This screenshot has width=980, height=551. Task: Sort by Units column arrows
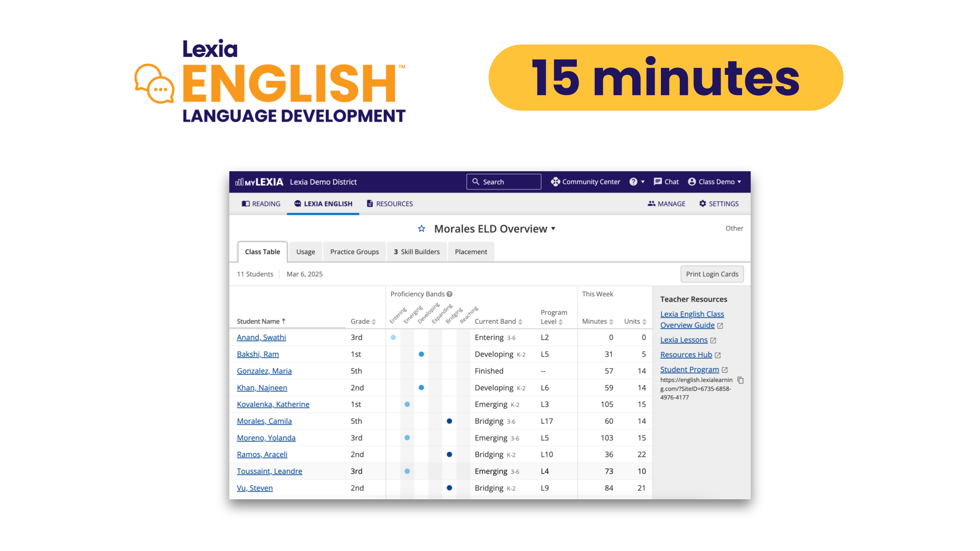(x=644, y=322)
